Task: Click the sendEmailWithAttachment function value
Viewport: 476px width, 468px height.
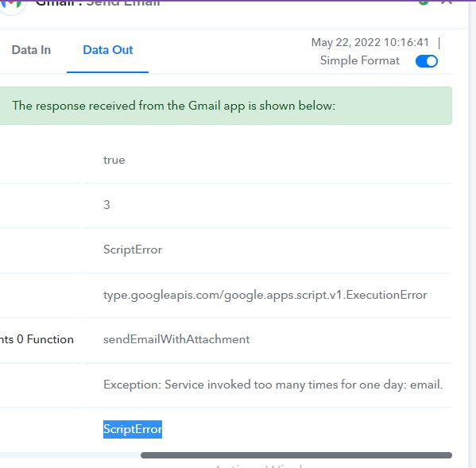Action: click(x=176, y=339)
